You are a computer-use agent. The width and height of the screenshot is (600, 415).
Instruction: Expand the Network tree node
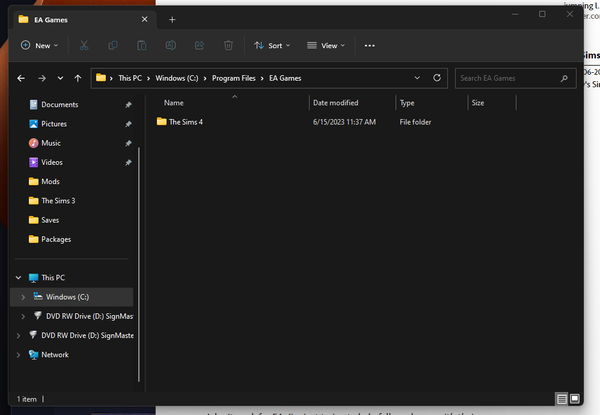[x=18, y=355]
